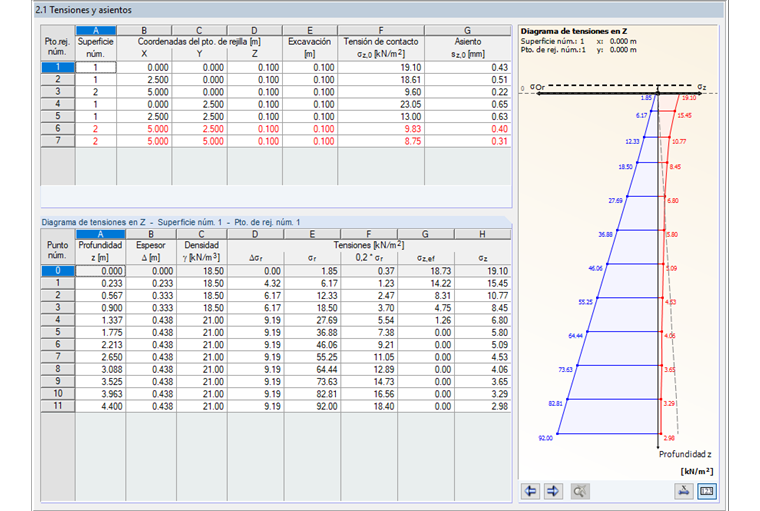Select depth value 4.400
This screenshot has width=760, height=511.
100,406
